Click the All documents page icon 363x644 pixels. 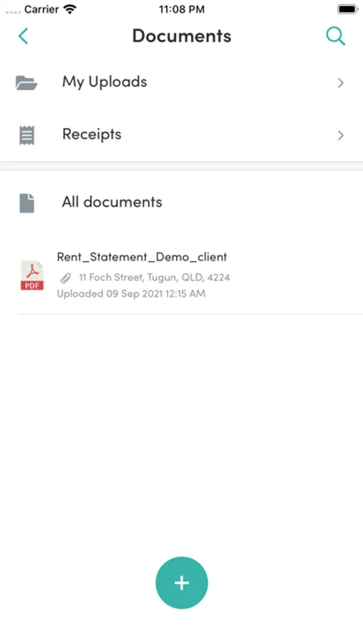(x=26, y=203)
